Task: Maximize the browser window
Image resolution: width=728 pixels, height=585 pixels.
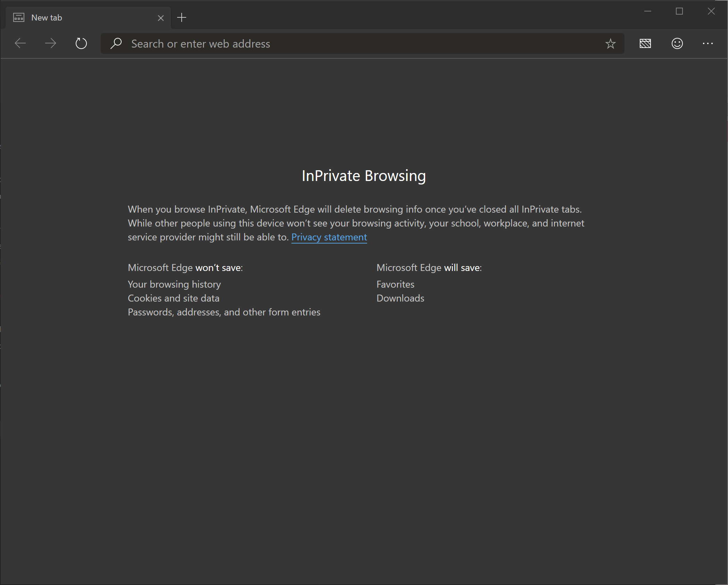Action: (679, 11)
